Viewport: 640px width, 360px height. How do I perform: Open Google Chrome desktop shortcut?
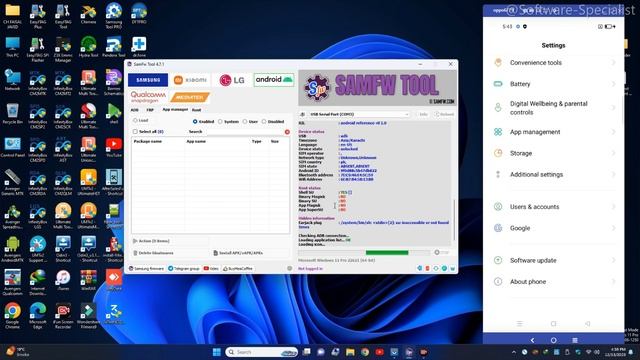point(12,316)
